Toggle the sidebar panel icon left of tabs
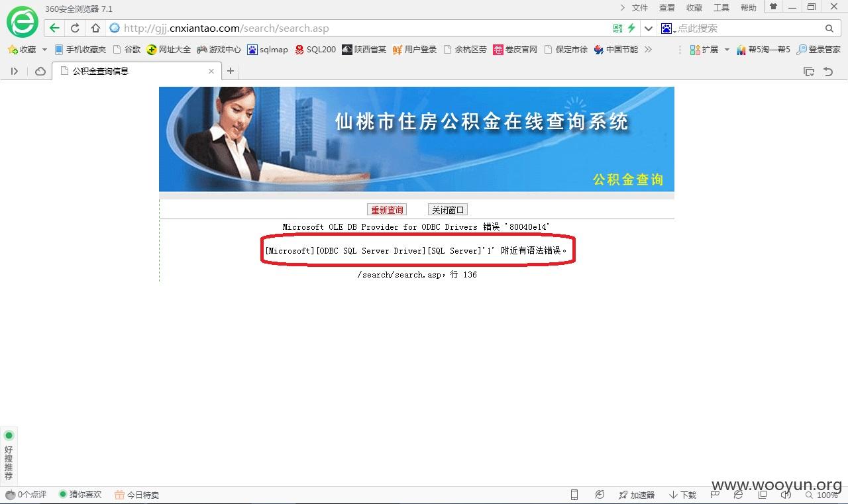848x504 pixels. tap(14, 71)
